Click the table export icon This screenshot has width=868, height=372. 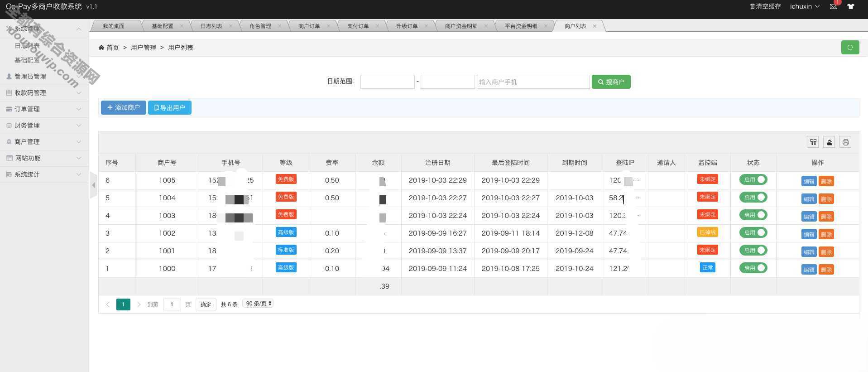[829, 142]
